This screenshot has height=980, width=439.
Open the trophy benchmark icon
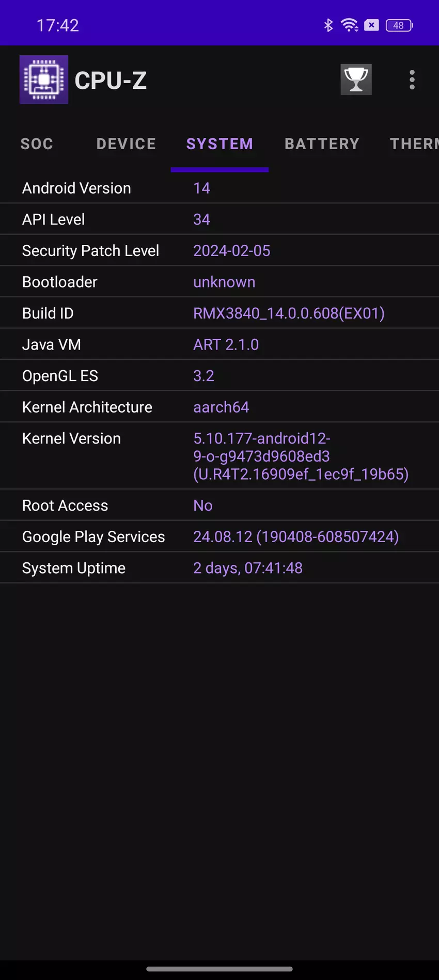pos(356,80)
